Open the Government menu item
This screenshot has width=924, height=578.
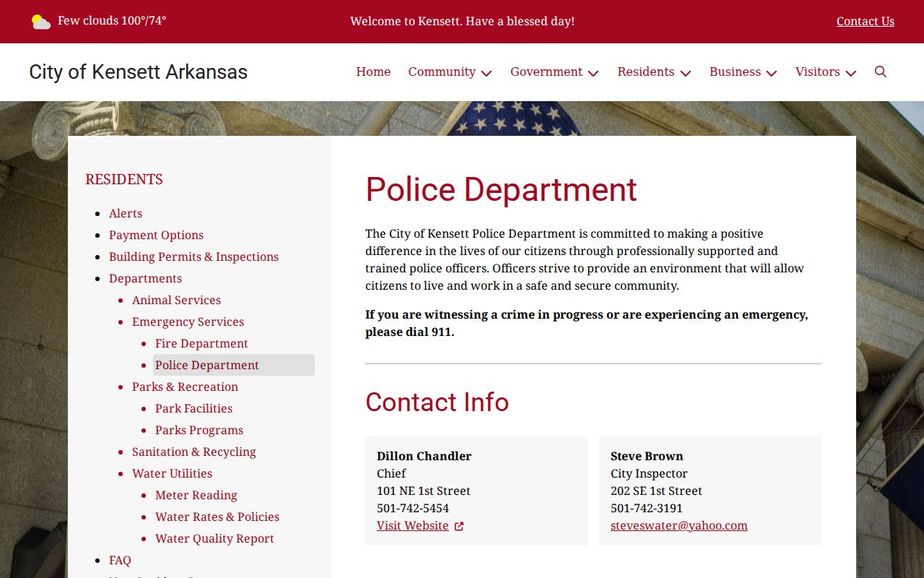point(546,72)
